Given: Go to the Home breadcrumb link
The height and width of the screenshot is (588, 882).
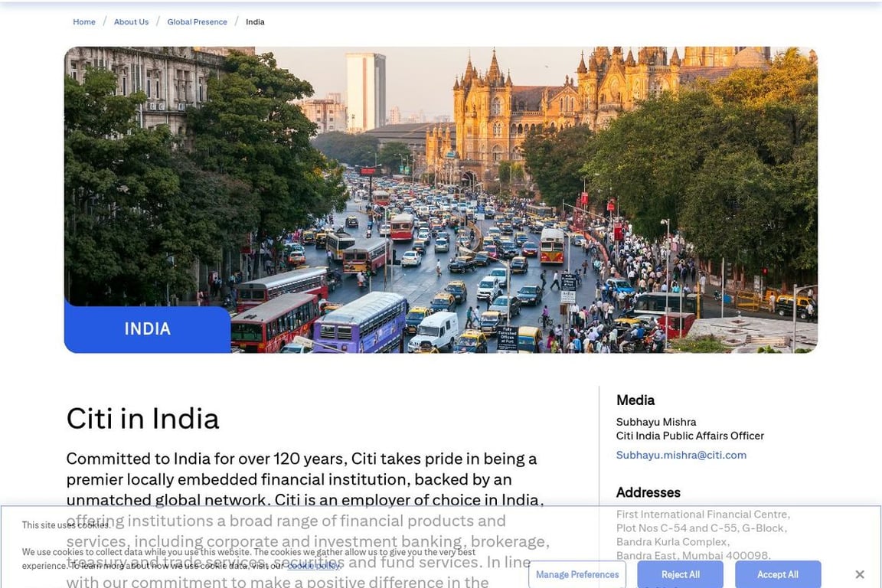Looking at the screenshot, I should 83,22.
